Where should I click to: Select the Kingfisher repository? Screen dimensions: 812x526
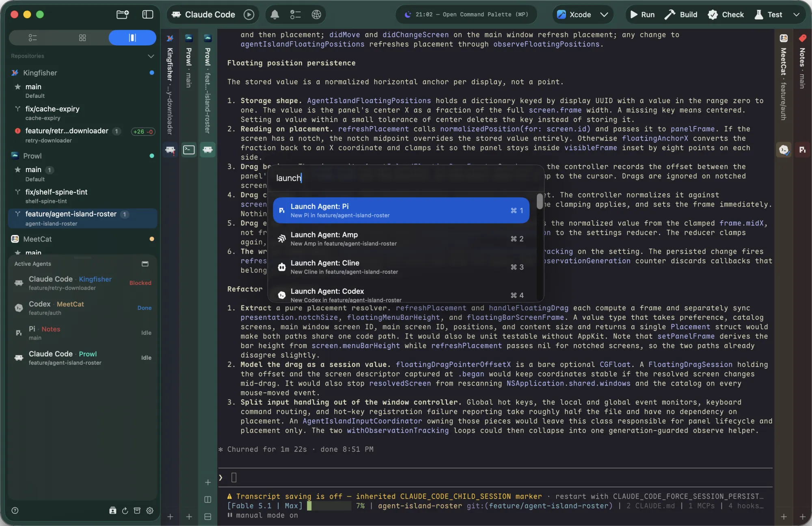[82, 73]
